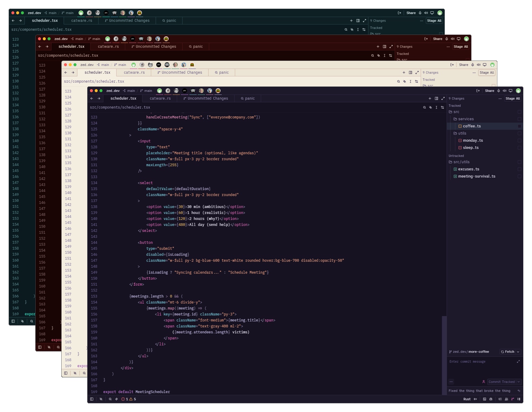532x412 pixels.
Task: Click Stage All in the front window
Action: (x=513, y=99)
